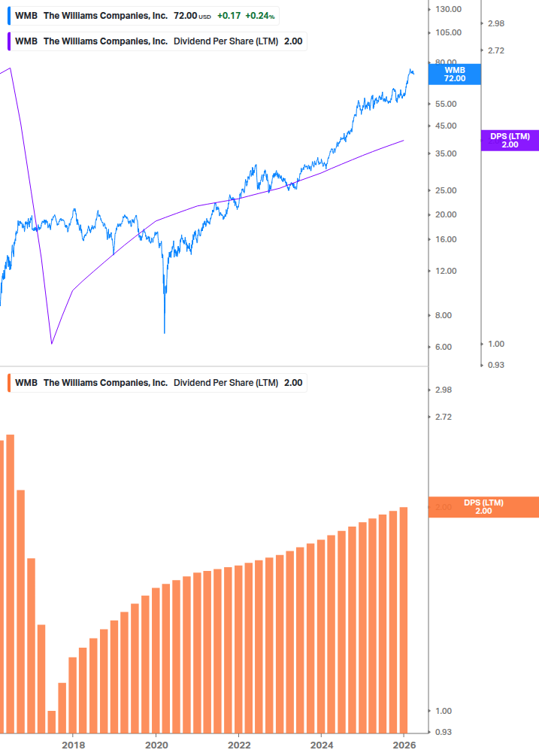Click the 2018 label on the time axis
Image resolution: width=539 pixels, height=756 pixels.
[73, 745]
